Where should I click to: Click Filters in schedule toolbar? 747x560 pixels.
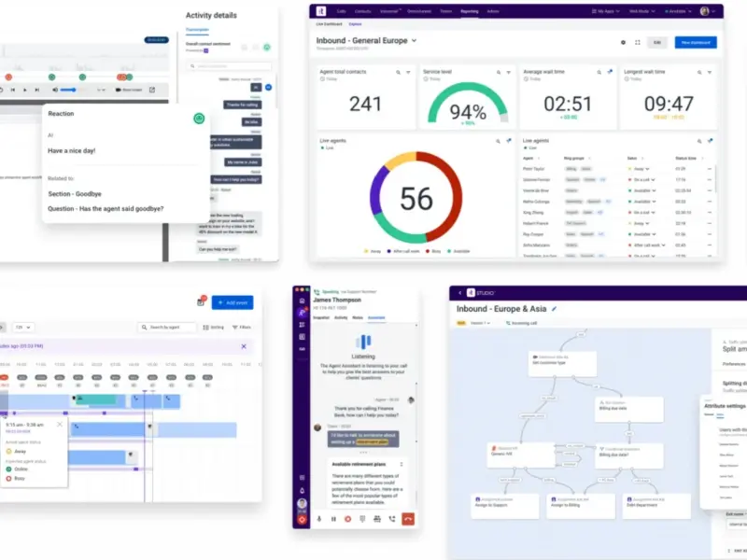coord(242,328)
